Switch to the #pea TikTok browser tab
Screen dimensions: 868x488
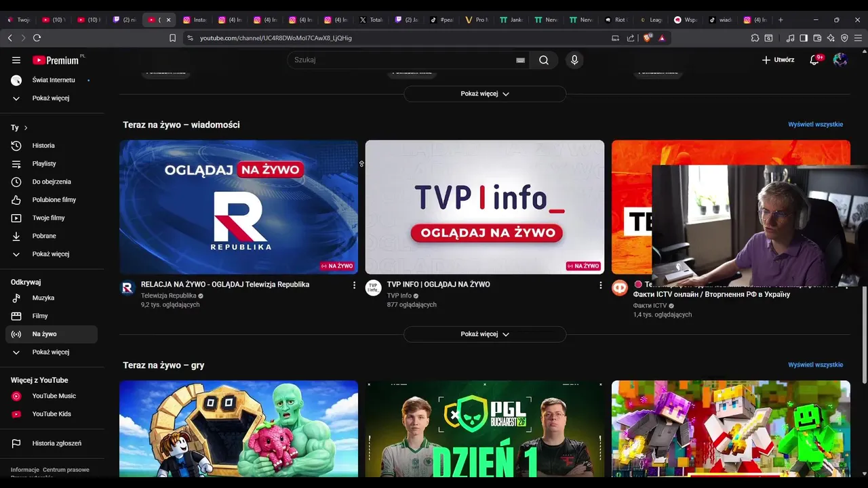tap(442, 20)
